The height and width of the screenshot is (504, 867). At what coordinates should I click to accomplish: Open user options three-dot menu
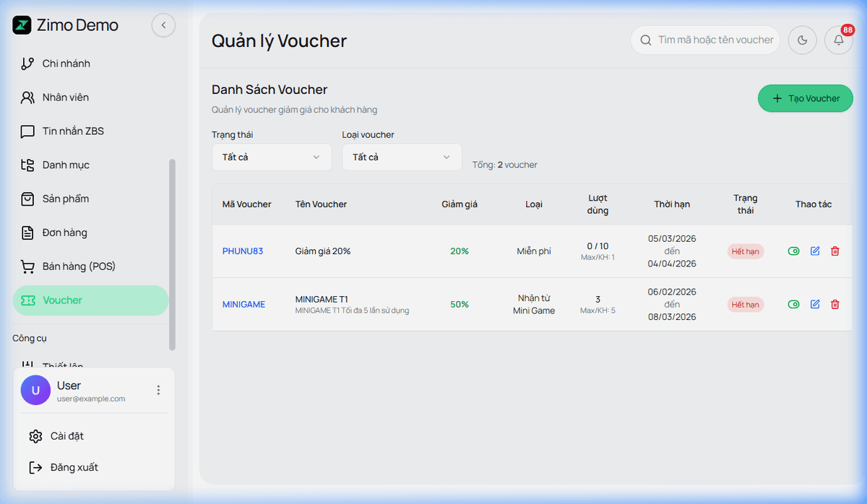pos(158,391)
